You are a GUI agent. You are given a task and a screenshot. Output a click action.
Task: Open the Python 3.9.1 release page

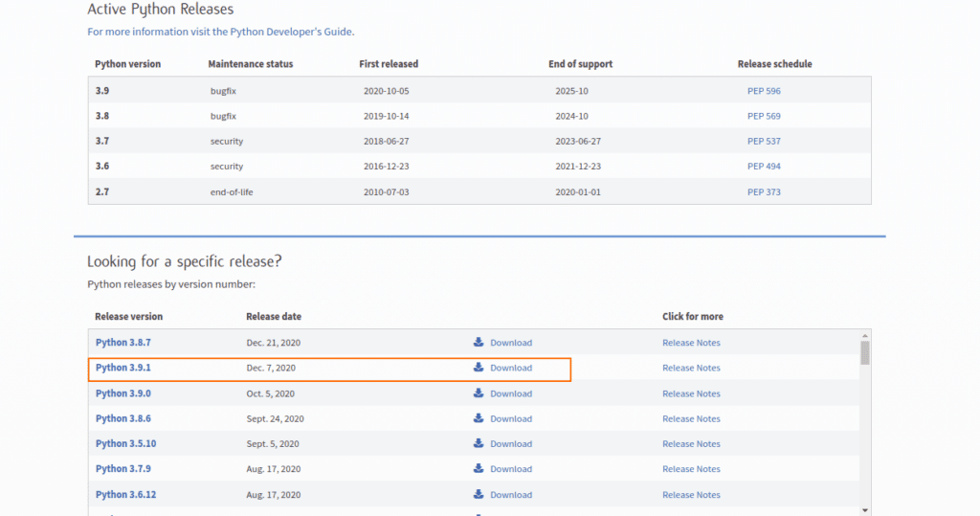(124, 368)
